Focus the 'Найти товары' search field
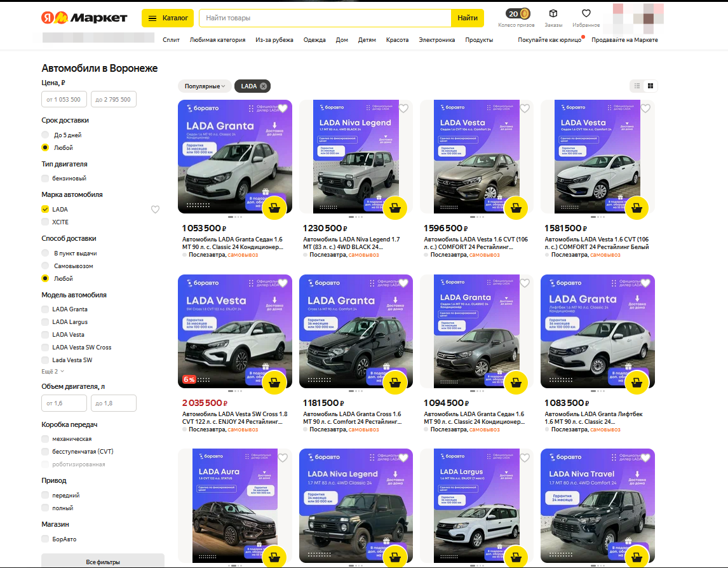Screen dimensions: 728x568 tap(325, 18)
